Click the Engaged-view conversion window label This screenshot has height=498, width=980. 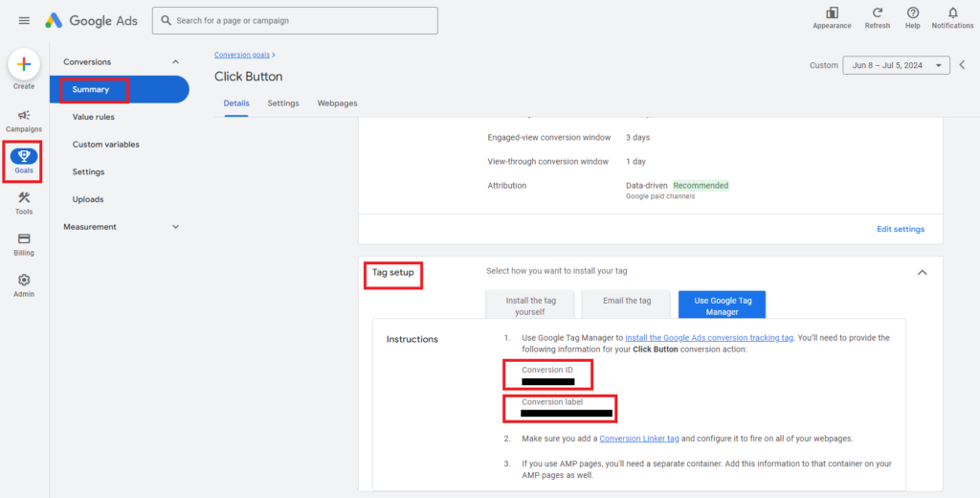tap(550, 137)
